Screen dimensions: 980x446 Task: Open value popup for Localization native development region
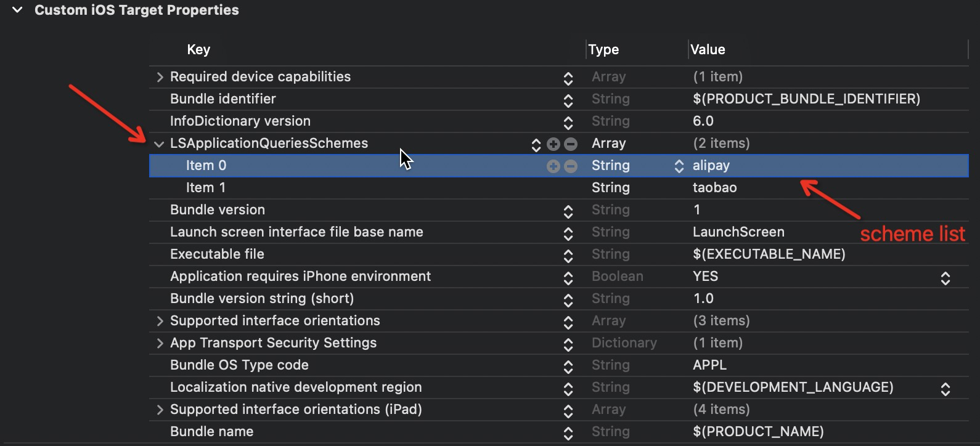pos(945,389)
